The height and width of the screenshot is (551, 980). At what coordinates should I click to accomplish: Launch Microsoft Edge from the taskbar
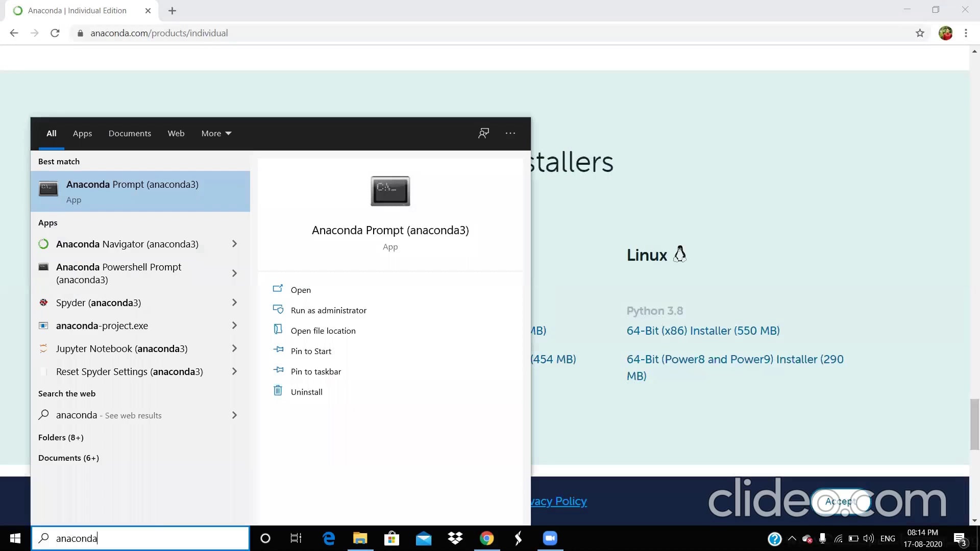pyautogui.click(x=328, y=538)
